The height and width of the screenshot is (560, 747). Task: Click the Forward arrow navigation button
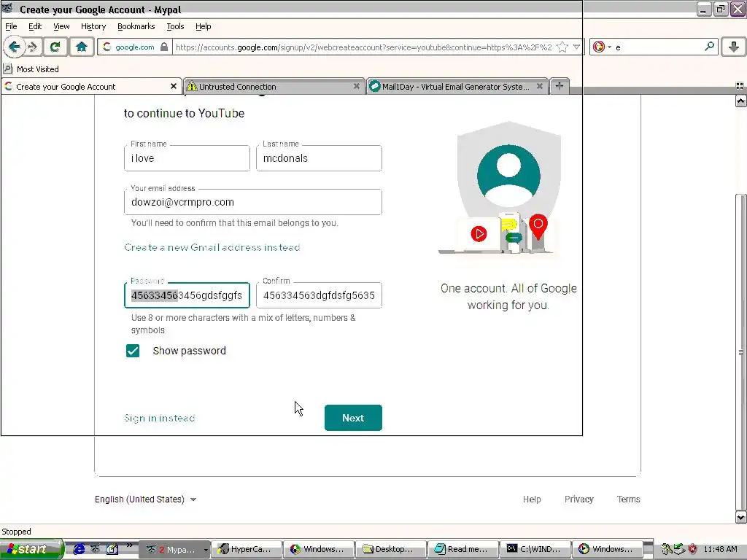34,47
